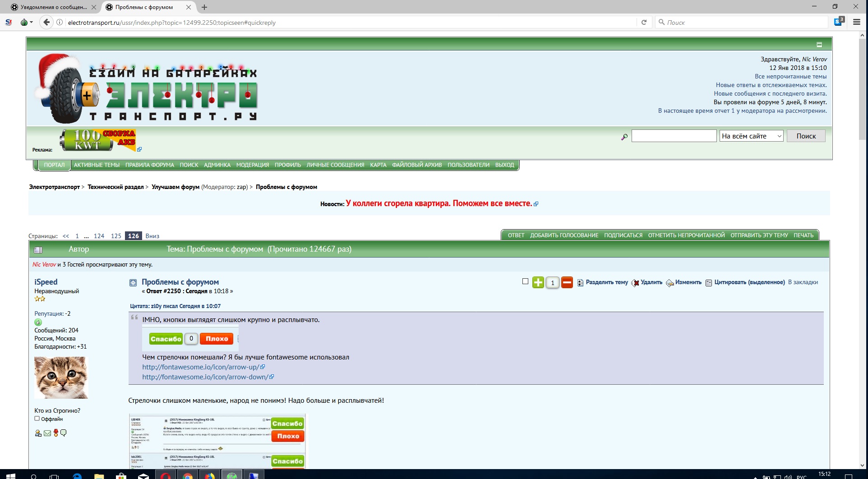View iSpeed's profile via the person icon
The image size is (868, 479).
(38, 433)
